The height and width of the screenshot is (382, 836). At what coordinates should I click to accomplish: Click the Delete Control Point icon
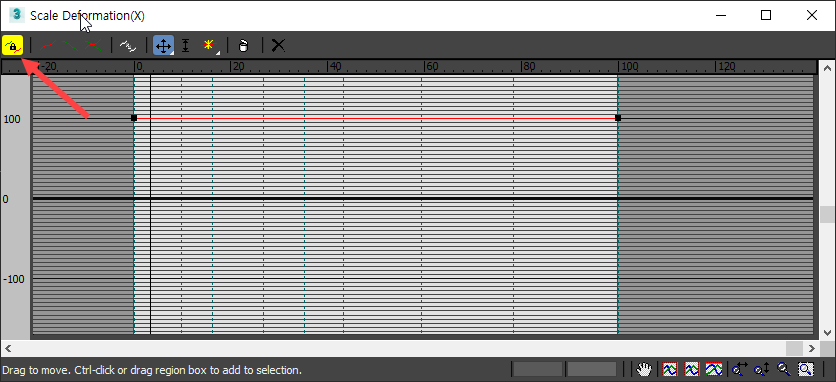(x=243, y=45)
